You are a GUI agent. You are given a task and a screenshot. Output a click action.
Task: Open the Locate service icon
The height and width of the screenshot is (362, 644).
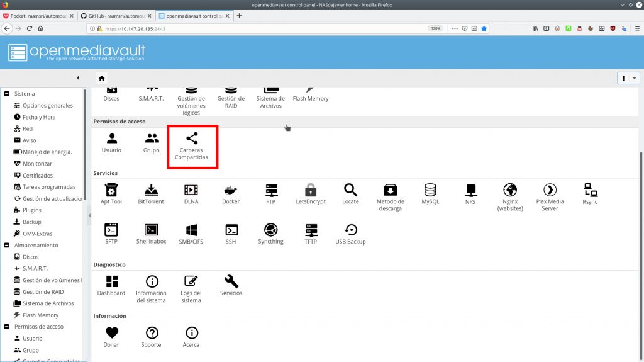click(350, 194)
